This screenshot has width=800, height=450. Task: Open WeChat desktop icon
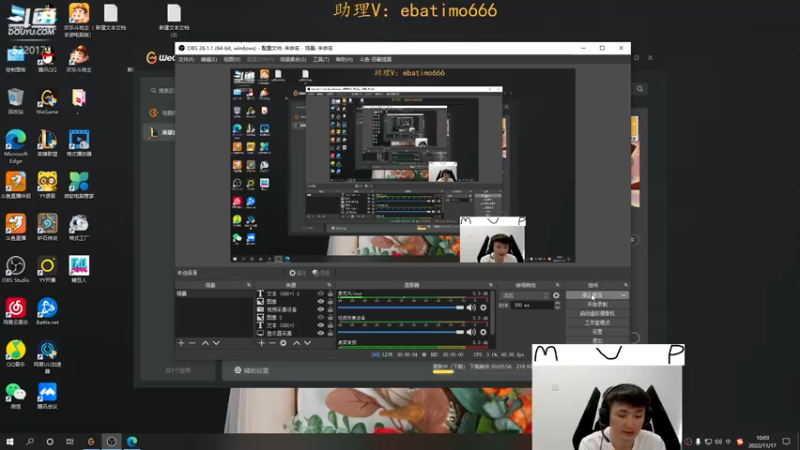(16, 396)
